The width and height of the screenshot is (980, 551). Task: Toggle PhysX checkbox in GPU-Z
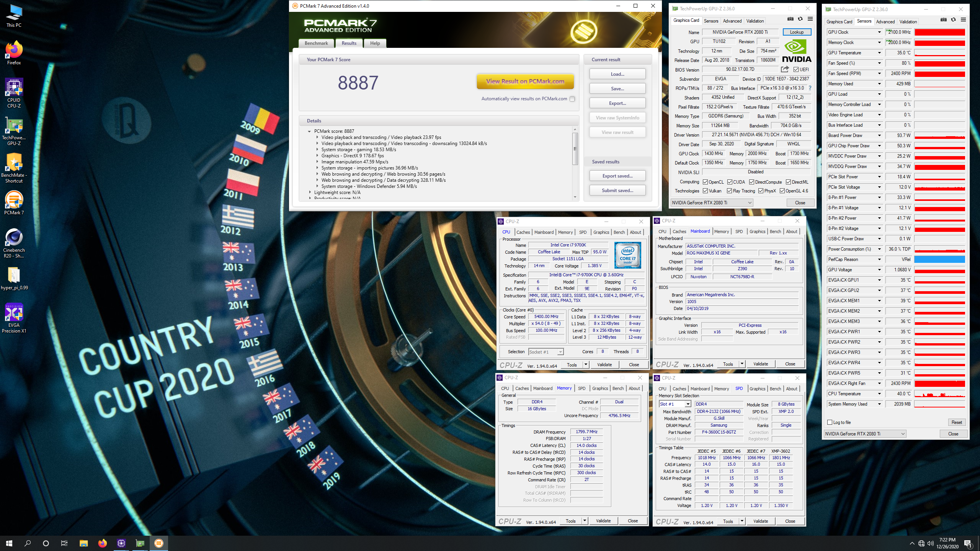(761, 191)
